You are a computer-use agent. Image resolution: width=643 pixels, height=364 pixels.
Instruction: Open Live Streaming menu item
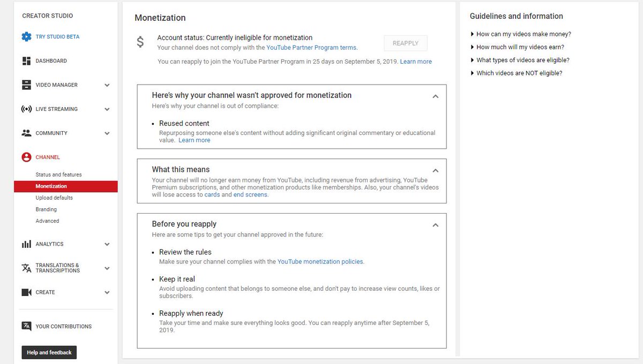pyautogui.click(x=56, y=109)
